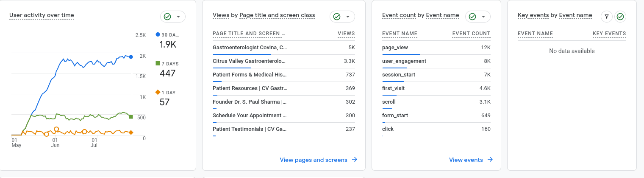Expand Views by Page title card dropdown
Viewport: 644px width, 178px height.
tap(348, 17)
